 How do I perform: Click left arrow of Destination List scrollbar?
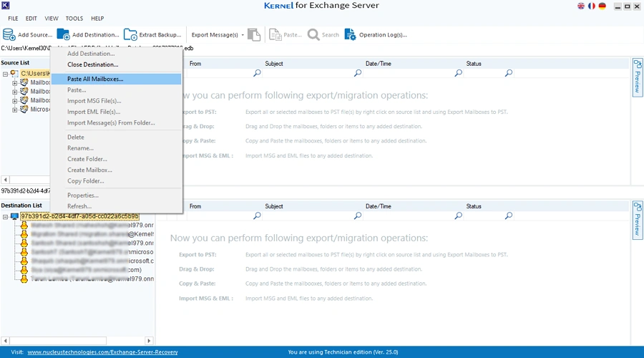(5, 341)
